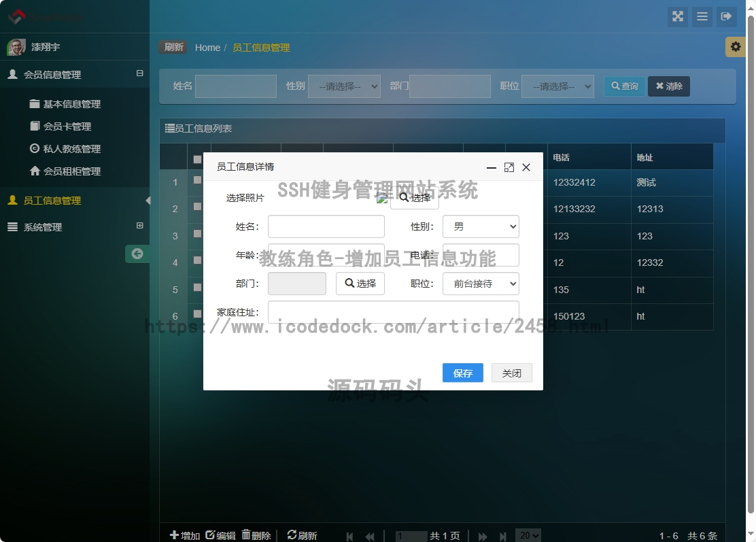This screenshot has width=756, height=542.
Task: Click the blue 保存 button
Action: [463, 373]
